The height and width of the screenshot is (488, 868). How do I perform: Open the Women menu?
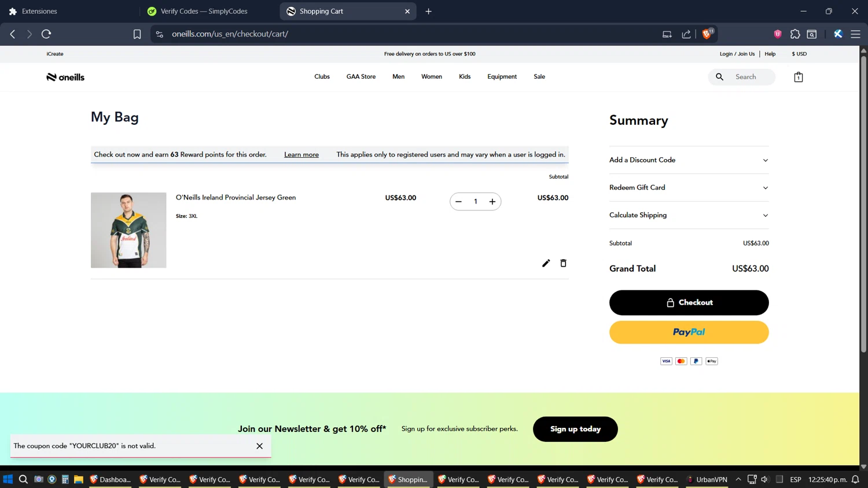(432, 76)
